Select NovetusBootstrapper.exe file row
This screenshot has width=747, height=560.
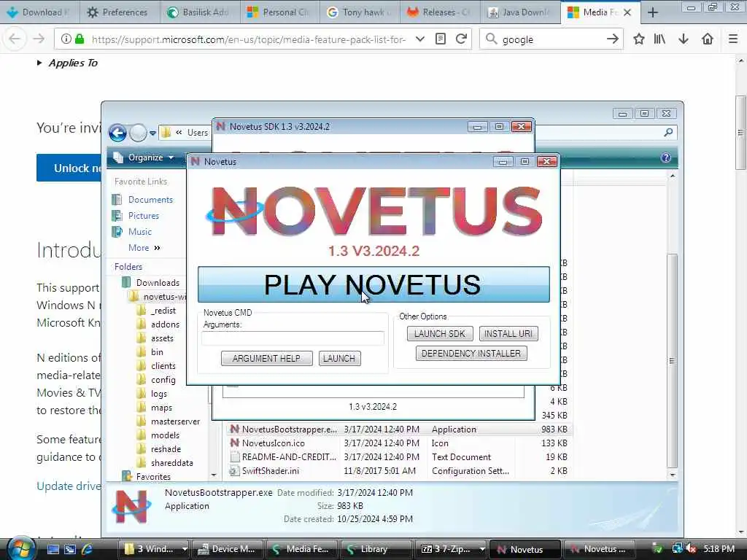click(399, 429)
